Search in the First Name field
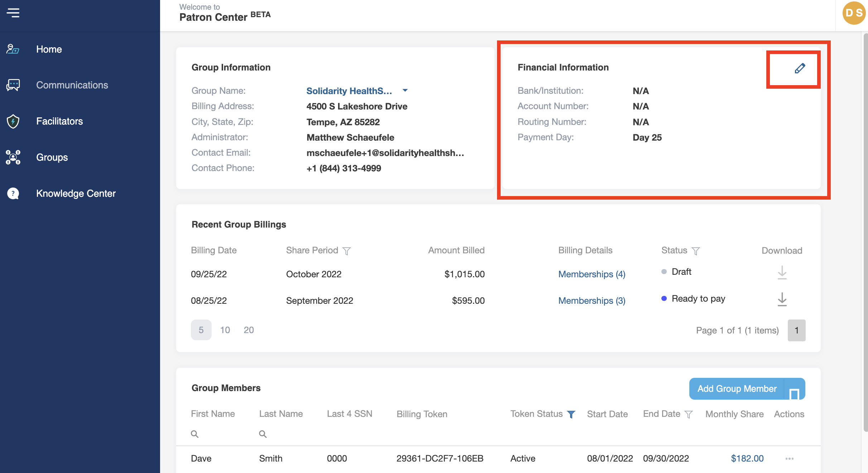This screenshot has width=868, height=473. point(215,434)
